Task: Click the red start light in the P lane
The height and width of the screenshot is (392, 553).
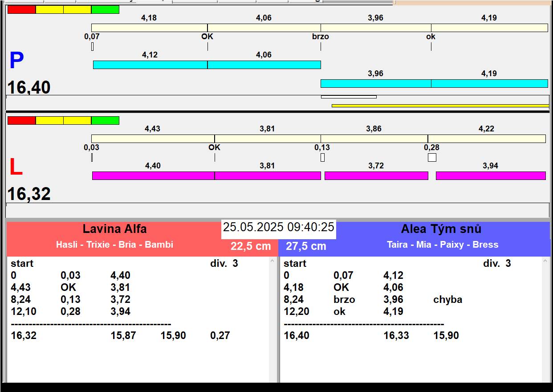Action: click(21, 9)
